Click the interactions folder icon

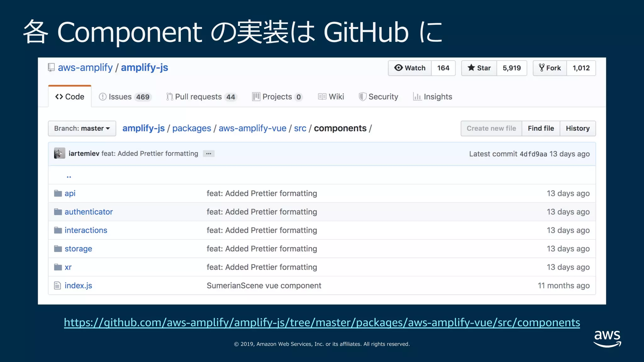[58, 230]
